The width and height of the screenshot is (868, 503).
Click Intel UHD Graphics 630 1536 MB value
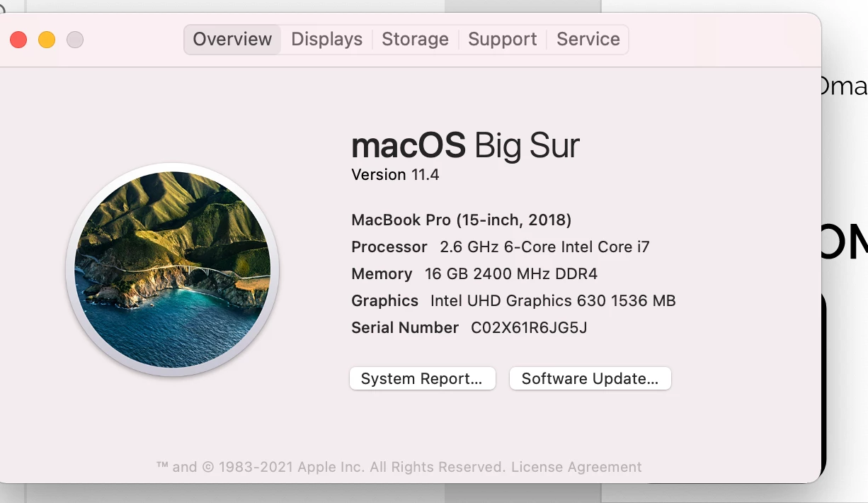[553, 300]
